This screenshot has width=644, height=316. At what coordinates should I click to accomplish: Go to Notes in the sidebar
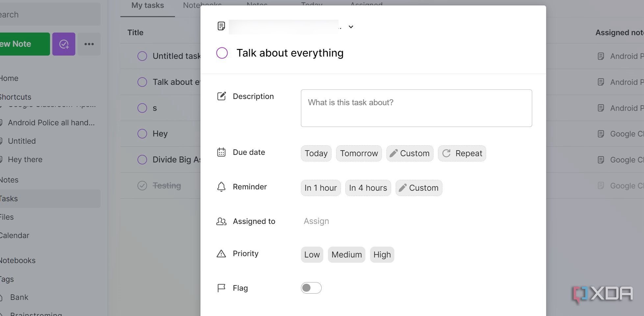pos(9,180)
